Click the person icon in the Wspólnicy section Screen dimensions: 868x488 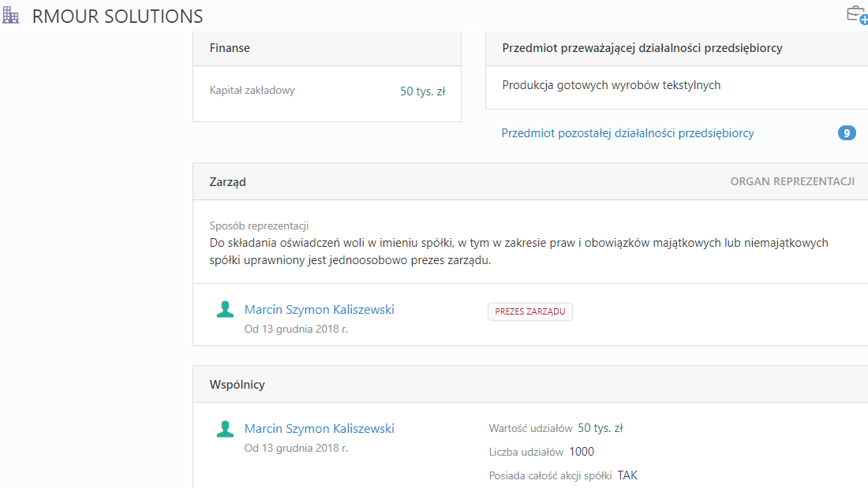[225, 429]
